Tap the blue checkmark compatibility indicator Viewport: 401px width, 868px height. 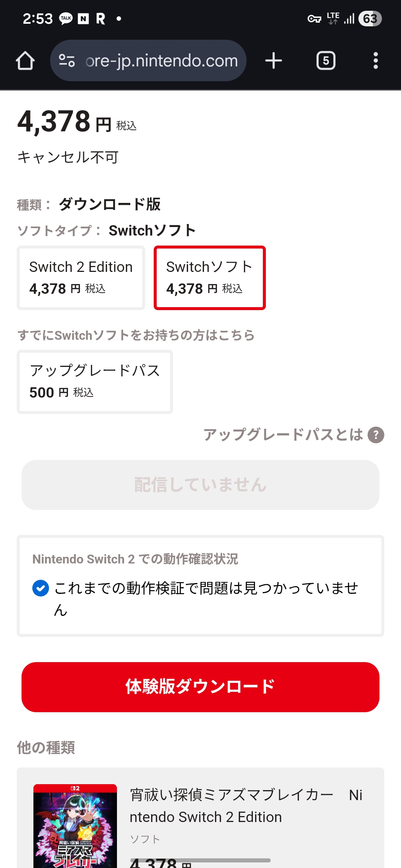(40, 588)
